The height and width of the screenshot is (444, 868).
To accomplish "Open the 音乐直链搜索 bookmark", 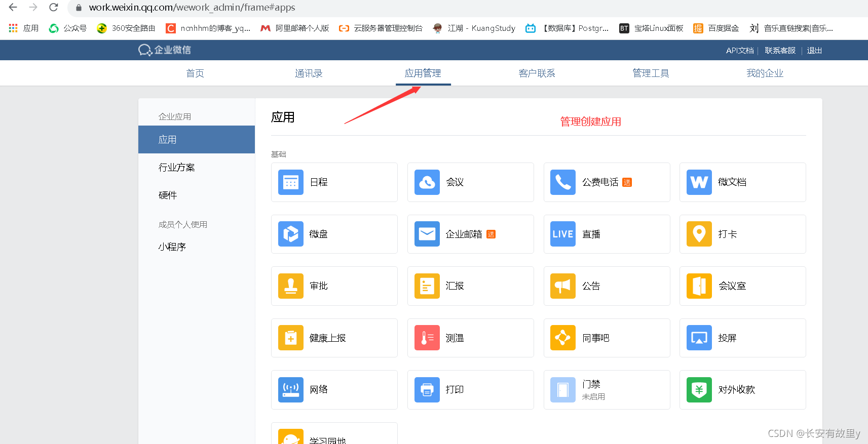I will [x=791, y=28].
